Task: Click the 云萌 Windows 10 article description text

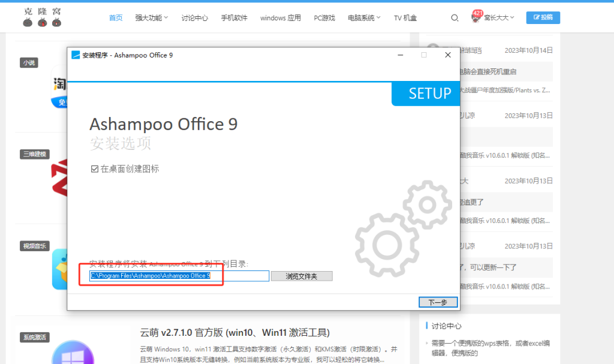Action: pyautogui.click(x=269, y=354)
